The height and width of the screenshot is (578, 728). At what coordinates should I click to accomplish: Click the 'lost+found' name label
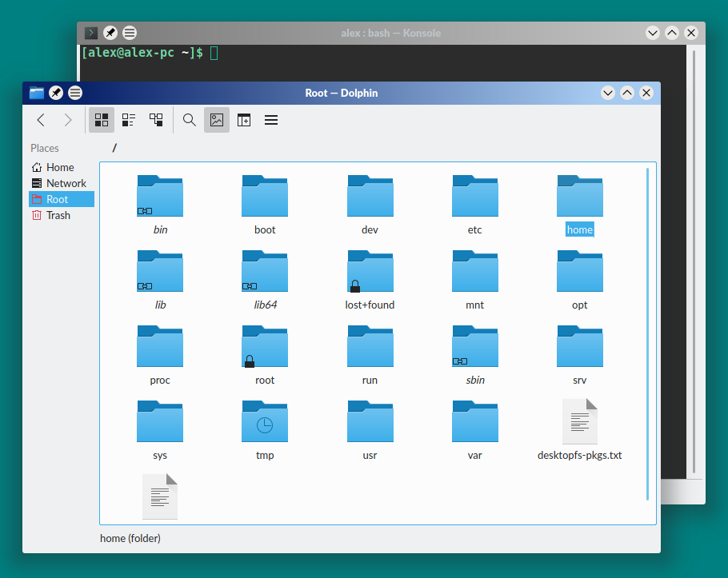(370, 305)
